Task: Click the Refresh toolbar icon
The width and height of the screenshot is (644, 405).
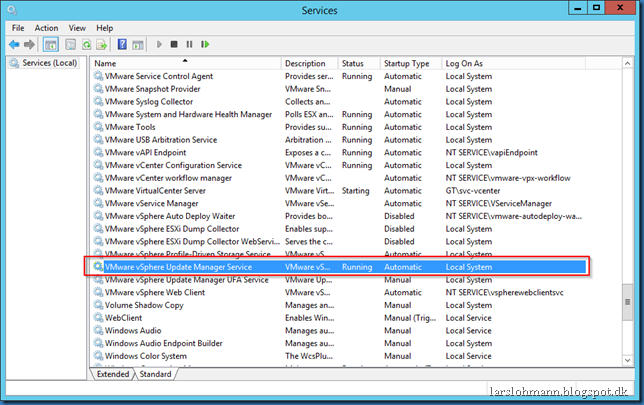Action: point(86,44)
